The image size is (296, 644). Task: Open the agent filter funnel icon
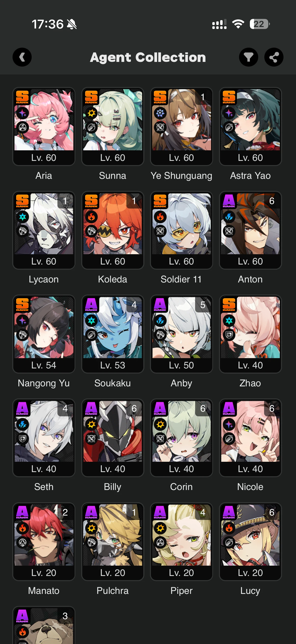point(249,57)
